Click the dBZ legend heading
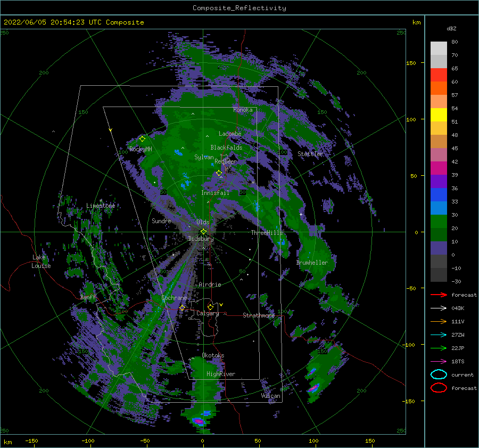The image size is (479, 448). point(451,28)
